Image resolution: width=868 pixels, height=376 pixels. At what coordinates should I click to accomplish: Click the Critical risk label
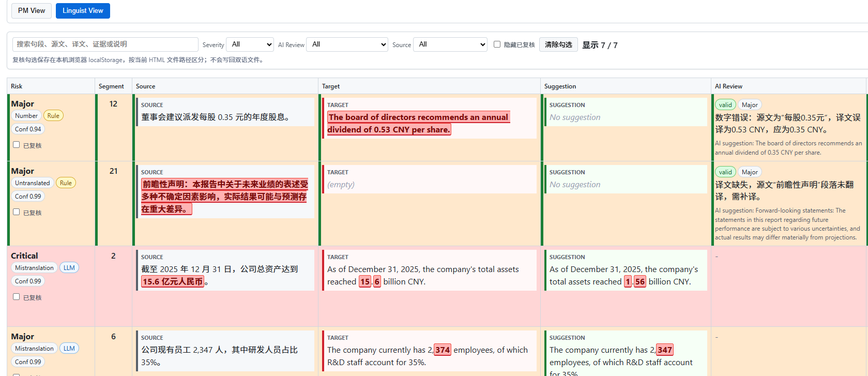click(x=24, y=255)
